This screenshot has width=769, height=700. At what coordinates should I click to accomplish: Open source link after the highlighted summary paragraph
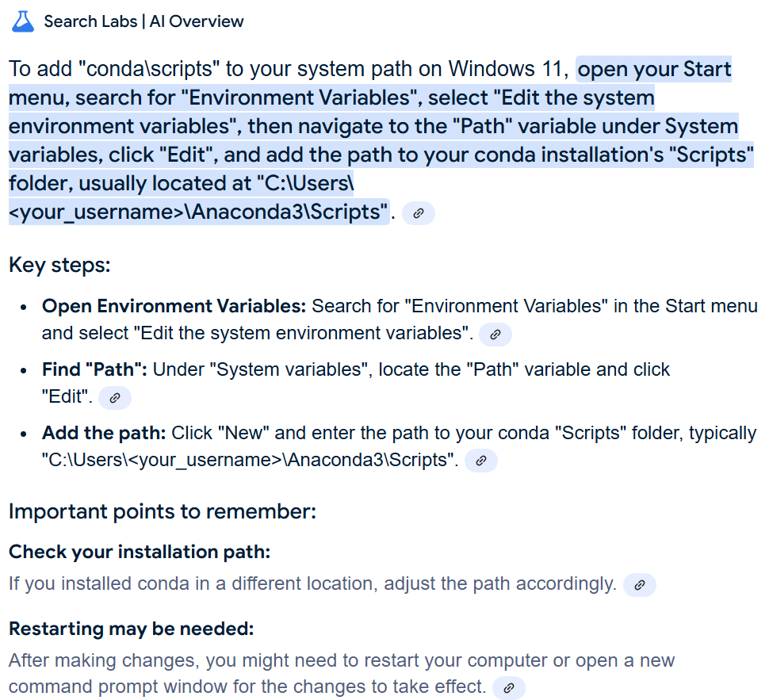click(x=419, y=213)
